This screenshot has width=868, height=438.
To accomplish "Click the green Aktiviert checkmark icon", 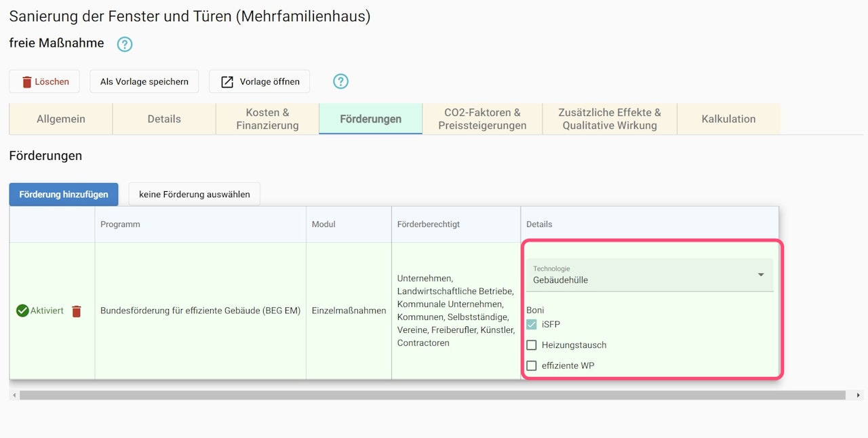I will [x=22, y=311].
